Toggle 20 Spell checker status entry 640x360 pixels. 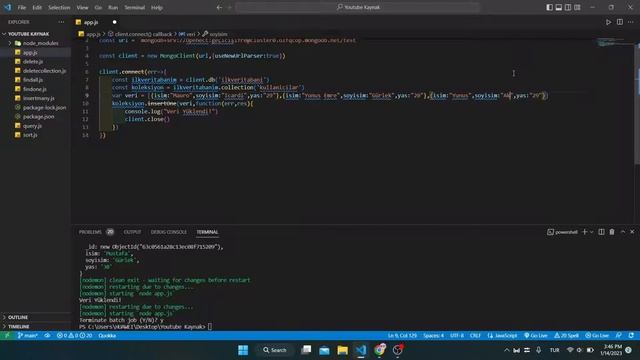pyautogui.click(x=566, y=336)
